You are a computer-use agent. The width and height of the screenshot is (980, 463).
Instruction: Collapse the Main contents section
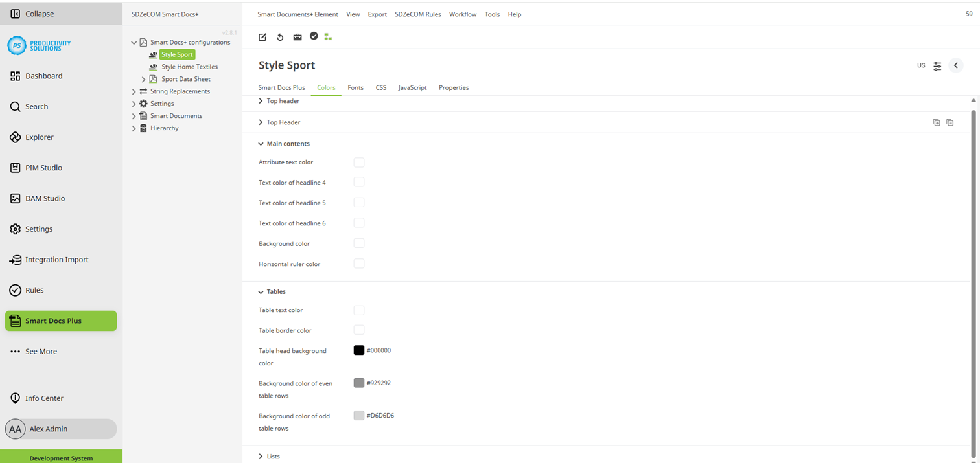point(284,143)
